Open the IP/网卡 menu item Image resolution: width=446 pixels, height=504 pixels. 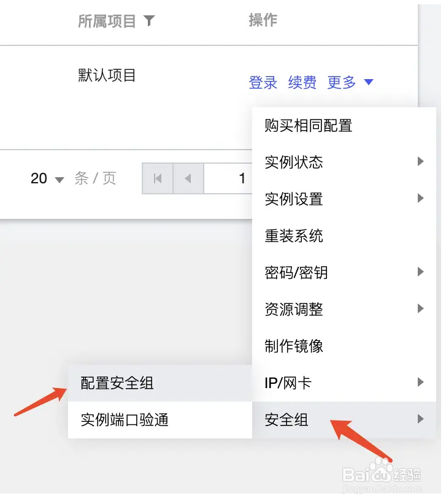(x=344, y=383)
